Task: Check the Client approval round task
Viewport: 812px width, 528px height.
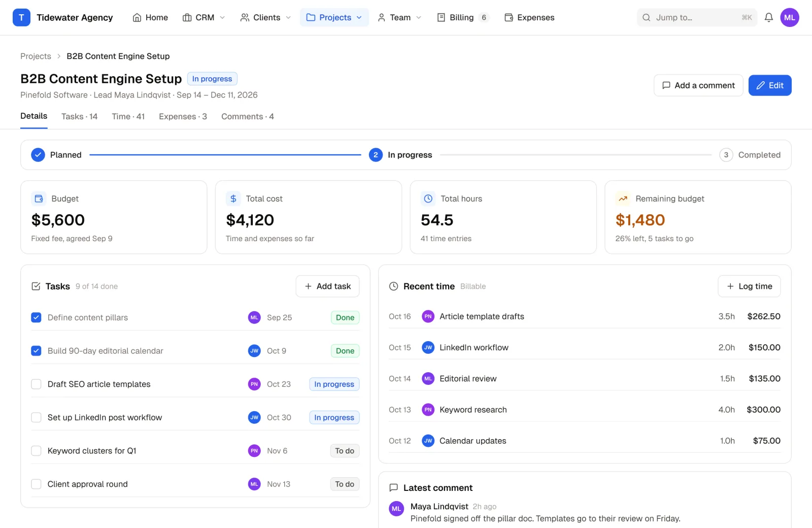Action: point(36,484)
